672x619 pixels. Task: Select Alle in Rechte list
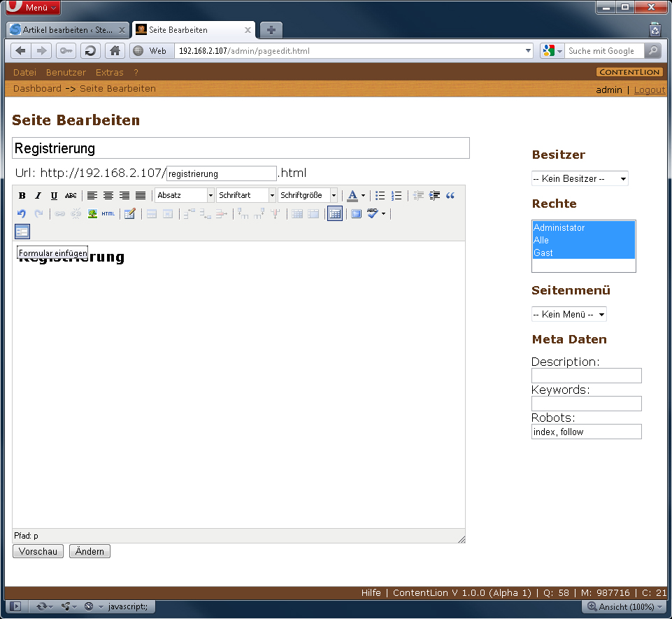click(583, 240)
